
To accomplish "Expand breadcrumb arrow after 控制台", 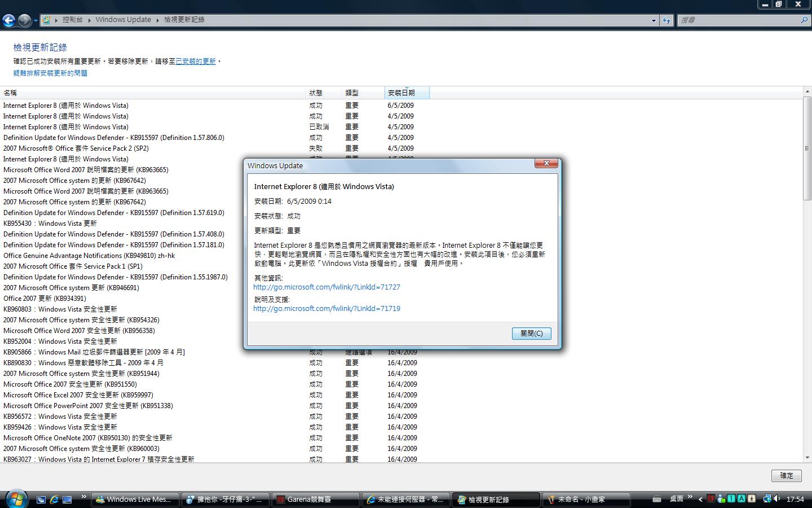I will 89,20.
